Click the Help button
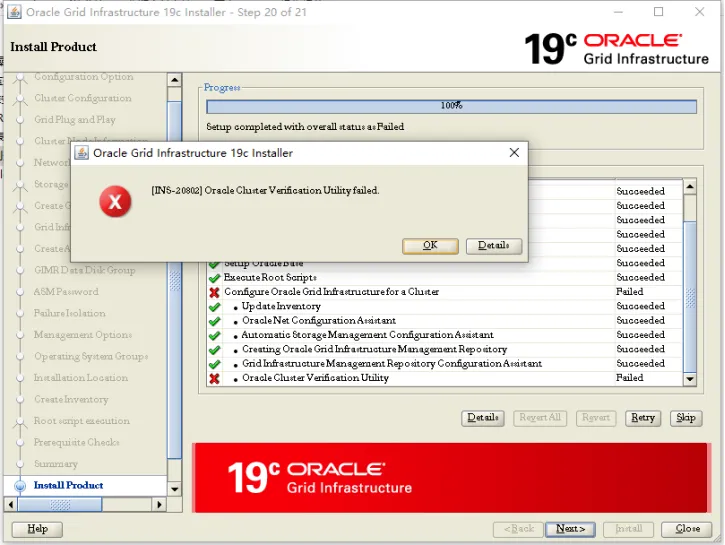The image size is (725, 545). [37, 529]
